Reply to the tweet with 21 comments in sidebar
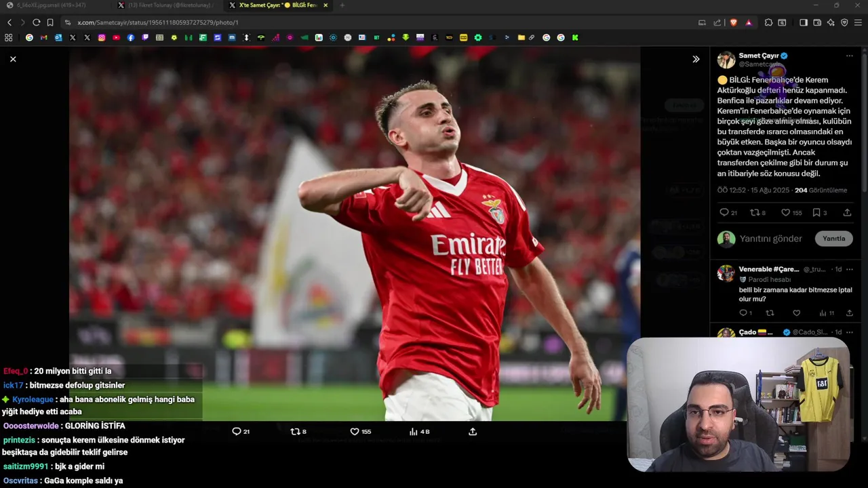Screen dimensions: 868x488 pos(728,212)
